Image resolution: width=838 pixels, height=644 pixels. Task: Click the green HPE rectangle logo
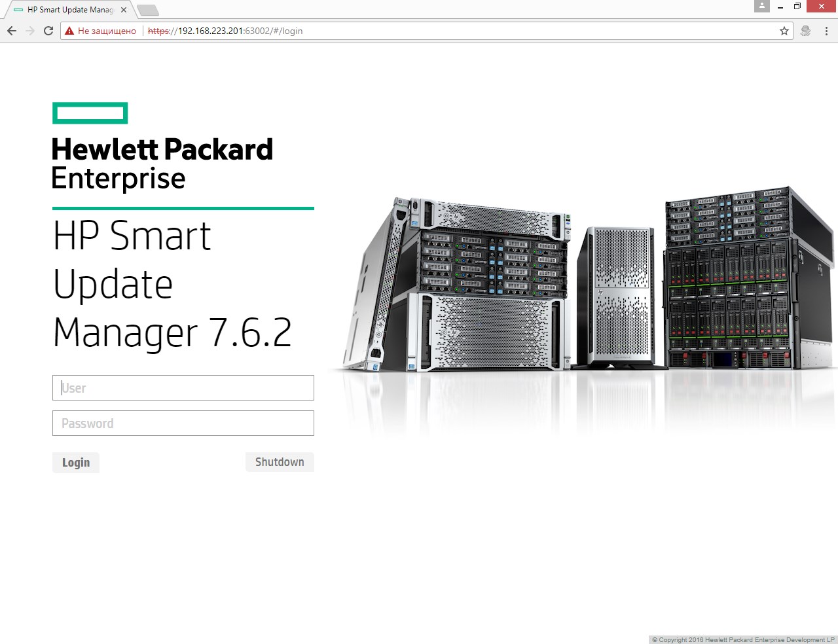(90, 113)
